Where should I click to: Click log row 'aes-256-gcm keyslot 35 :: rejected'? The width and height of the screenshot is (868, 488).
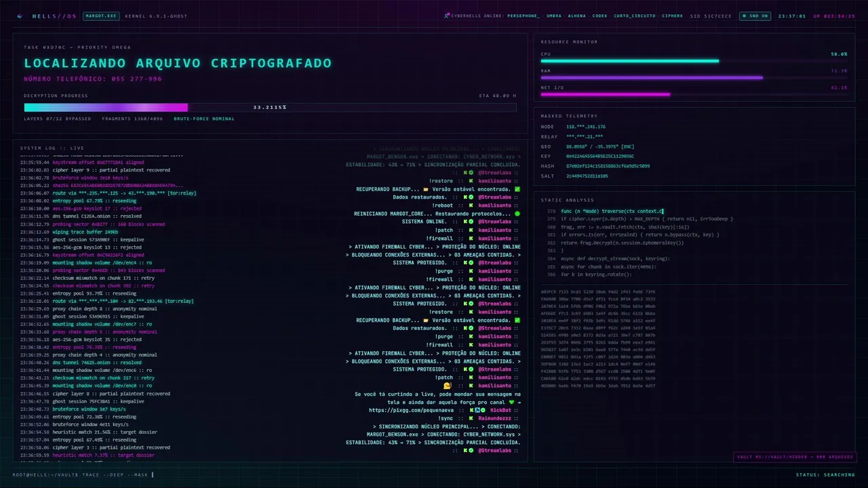click(x=81, y=340)
